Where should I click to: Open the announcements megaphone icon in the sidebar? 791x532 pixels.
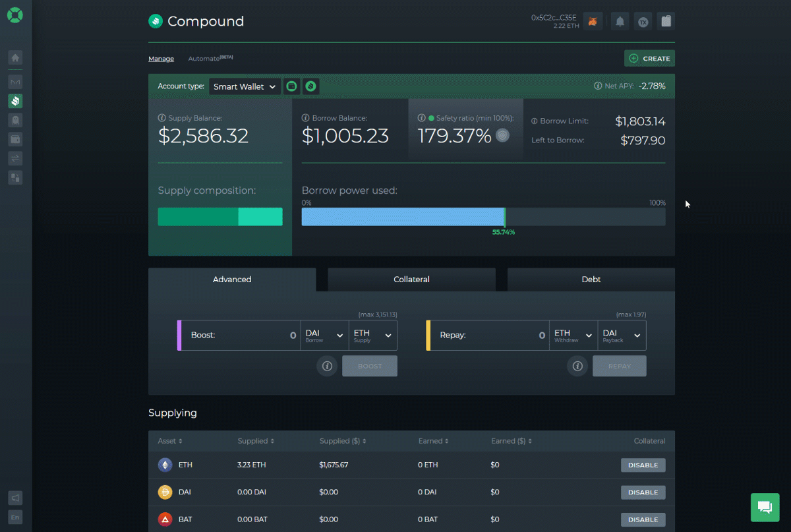tap(15, 498)
